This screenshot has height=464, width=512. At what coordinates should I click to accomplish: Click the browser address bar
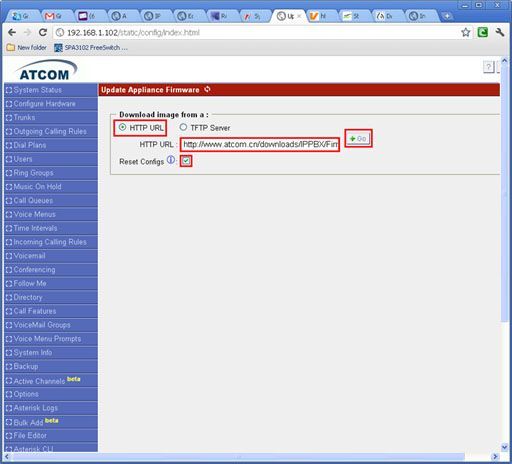coord(257,33)
